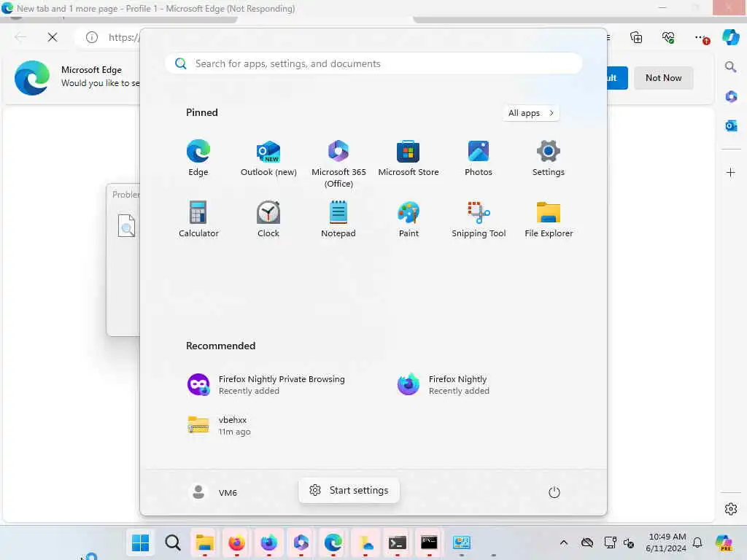Screen dimensions: 747x560
Task: Click the Start menu power button
Action: coord(554,492)
